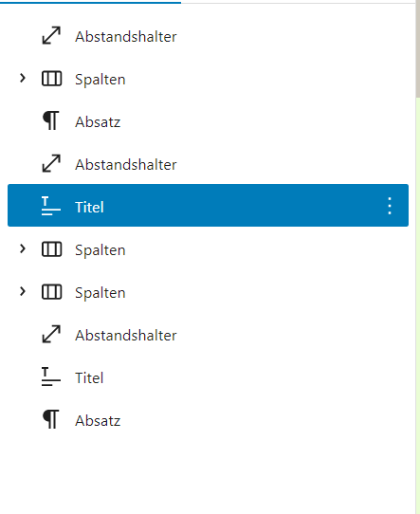Expand the Spalten block directly below selected Titel
Image resolution: width=420 pixels, height=514 pixels.
coord(22,248)
